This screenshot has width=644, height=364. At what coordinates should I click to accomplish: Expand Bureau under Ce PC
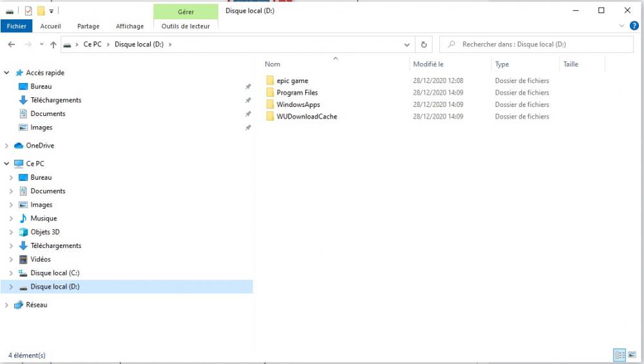tap(11, 177)
